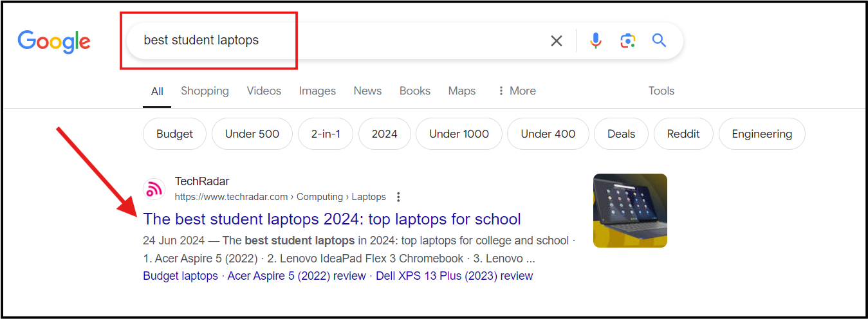Image resolution: width=868 pixels, height=319 pixels.
Task: Click the Google logo
Action: point(54,41)
